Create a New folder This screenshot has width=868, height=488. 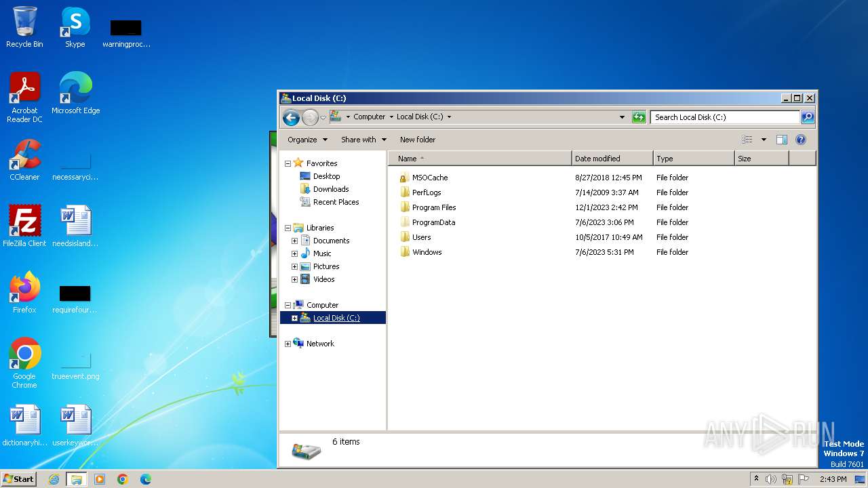coord(418,140)
